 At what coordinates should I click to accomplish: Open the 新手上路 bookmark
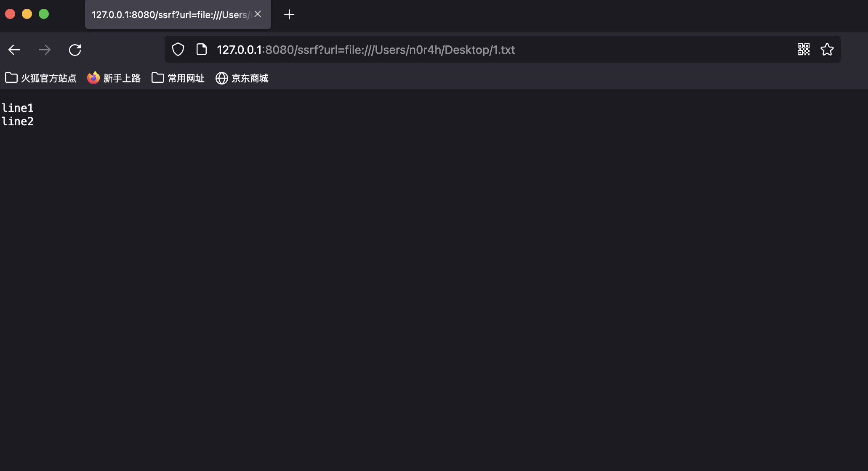tap(114, 78)
